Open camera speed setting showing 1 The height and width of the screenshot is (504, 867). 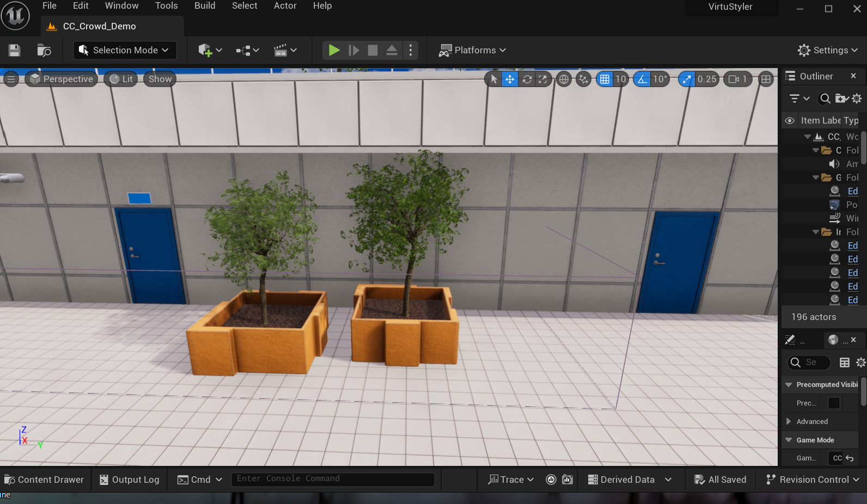(738, 79)
